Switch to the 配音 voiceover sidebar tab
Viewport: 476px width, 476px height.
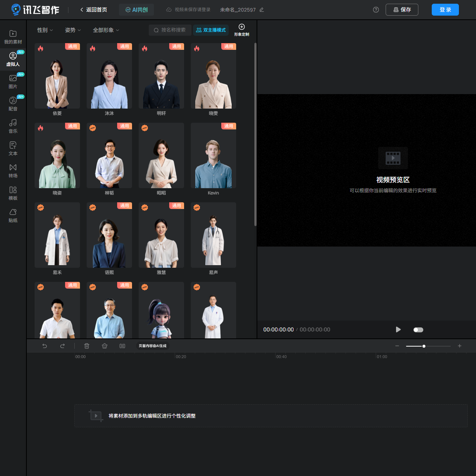[x=13, y=104]
